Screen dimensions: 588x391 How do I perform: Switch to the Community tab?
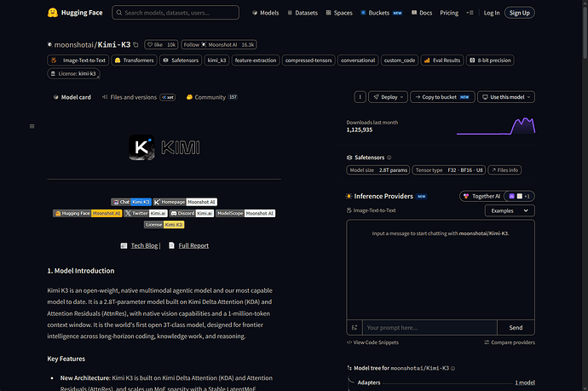212,97
